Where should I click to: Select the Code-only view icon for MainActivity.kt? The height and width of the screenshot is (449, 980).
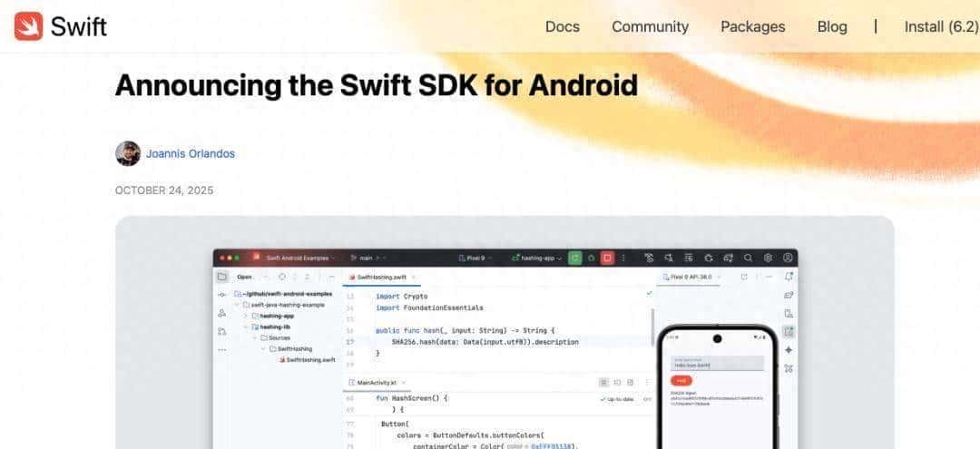click(603, 382)
